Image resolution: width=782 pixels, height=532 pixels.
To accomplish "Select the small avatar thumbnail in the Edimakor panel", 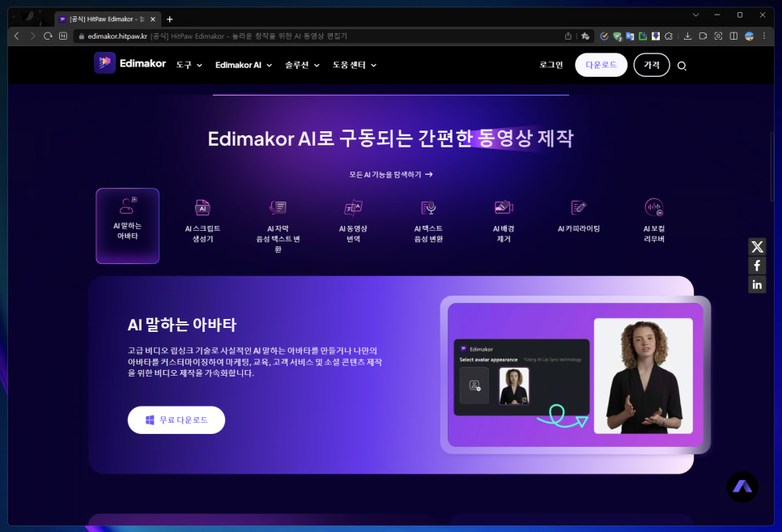I will tap(514, 385).
